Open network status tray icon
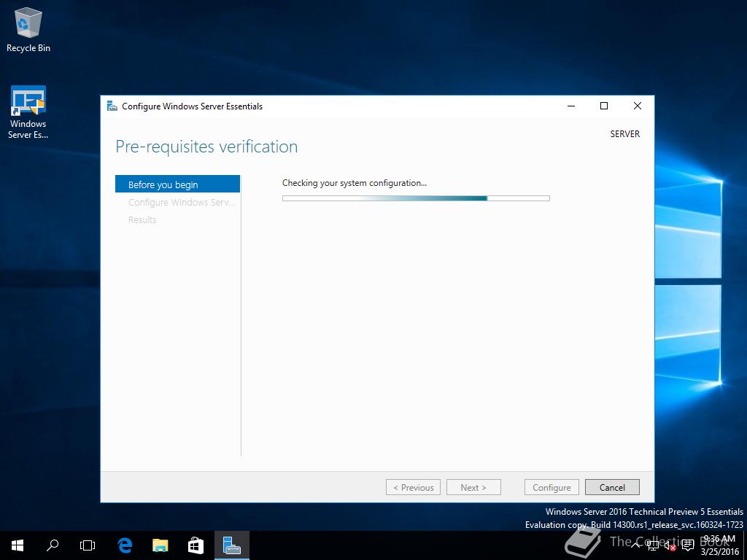Image resolution: width=747 pixels, height=560 pixels. 652,545
